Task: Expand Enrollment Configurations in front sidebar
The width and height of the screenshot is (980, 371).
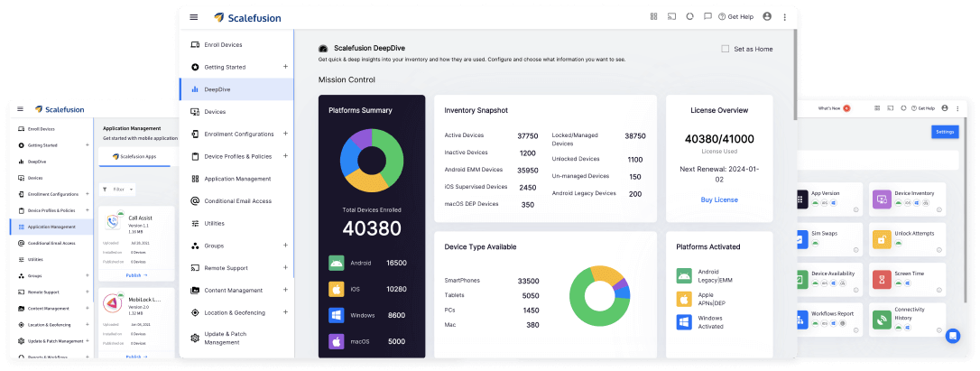Action: (286, 134)
